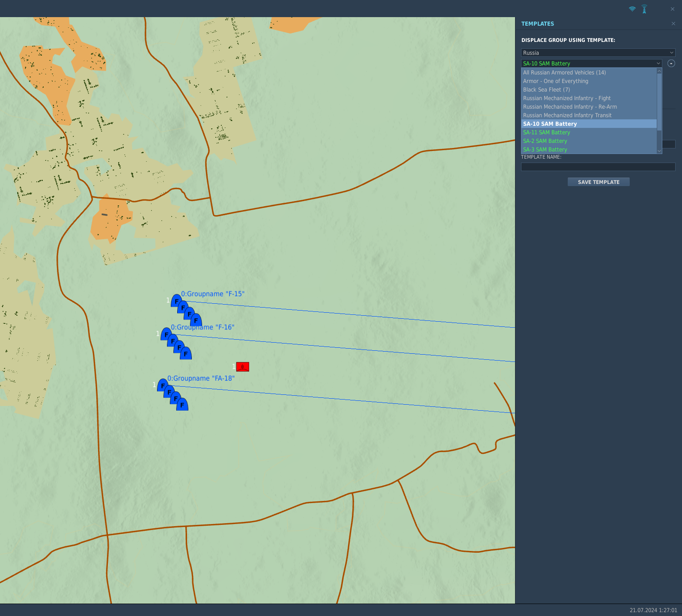Focus the Template Name input field
Screen dimensions: 682x616
tap(598, 167)
